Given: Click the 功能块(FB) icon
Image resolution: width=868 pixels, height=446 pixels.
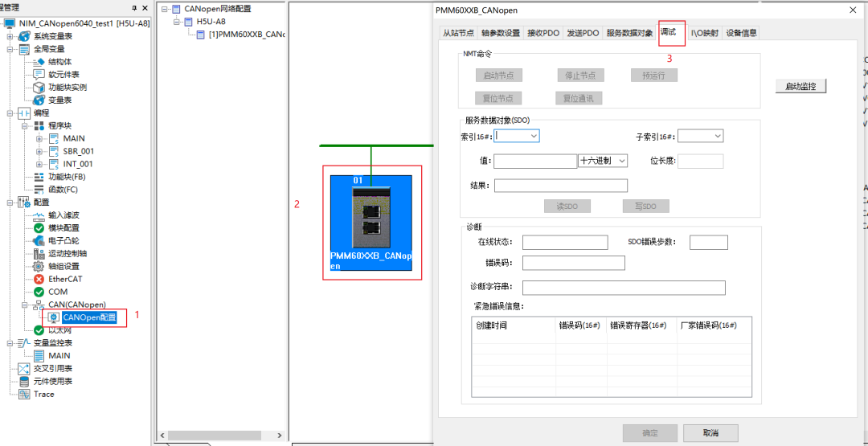Looking at the screenshot, I should pyautogui.click(x=39, y=177).
